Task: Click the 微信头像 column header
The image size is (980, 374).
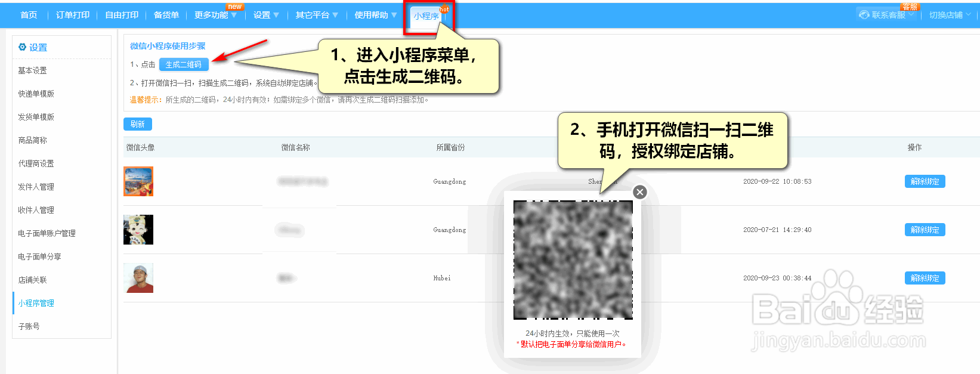Action: pyautogui.click(x=141, y=147)
